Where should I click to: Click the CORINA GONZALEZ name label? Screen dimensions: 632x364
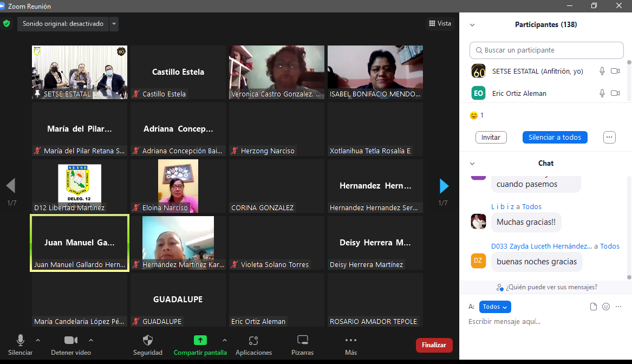262,207
